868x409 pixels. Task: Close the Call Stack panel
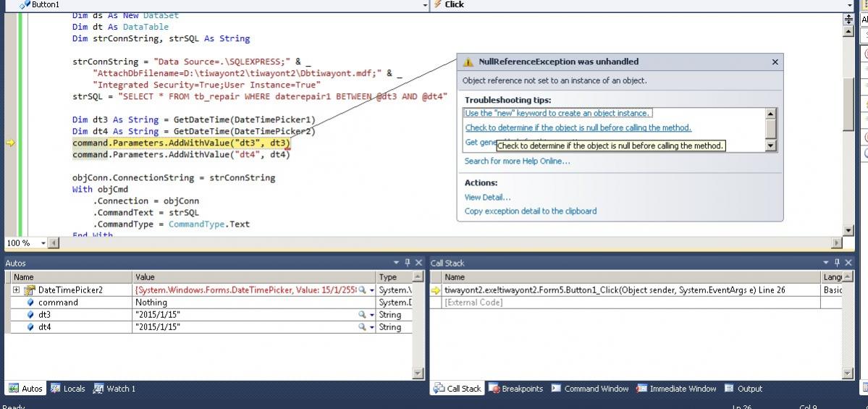coord(848,262)
